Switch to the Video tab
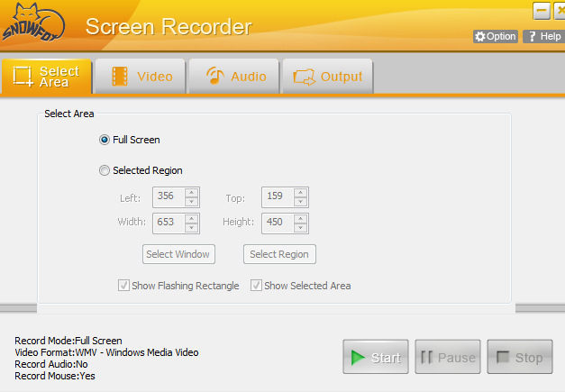This screenshot has width=565, height=392. [x=141, y=77]
